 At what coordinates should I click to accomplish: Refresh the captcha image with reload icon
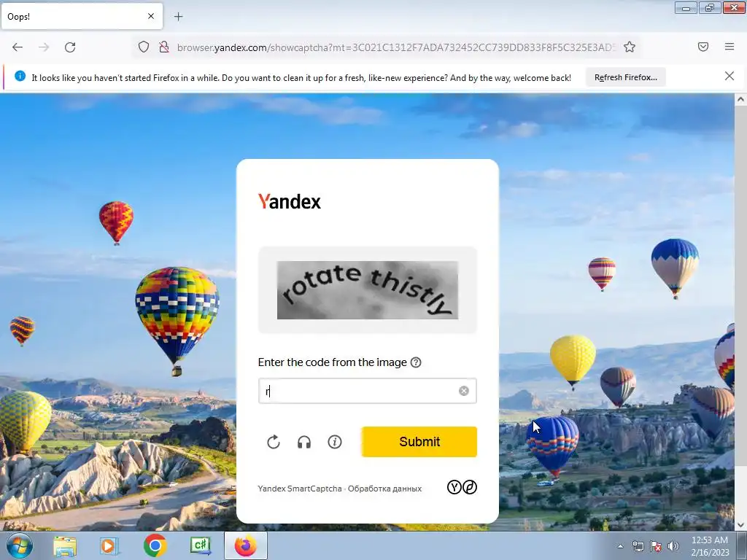[274, 443]
